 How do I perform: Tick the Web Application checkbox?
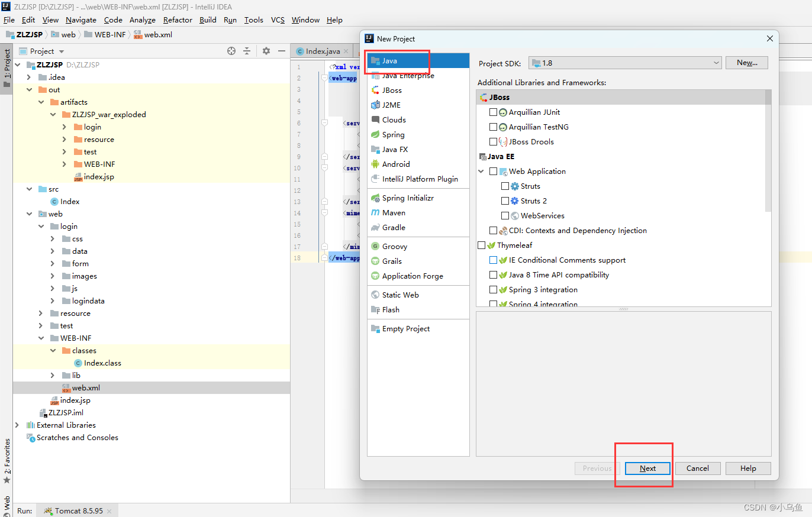493,172
